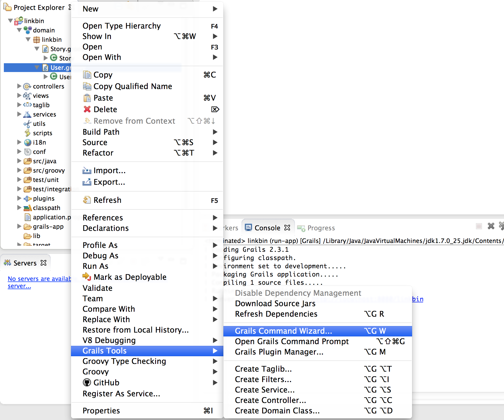Click the Delete icon in the context menu
This screenshot has height=420, width=504.
click(87, 109)
